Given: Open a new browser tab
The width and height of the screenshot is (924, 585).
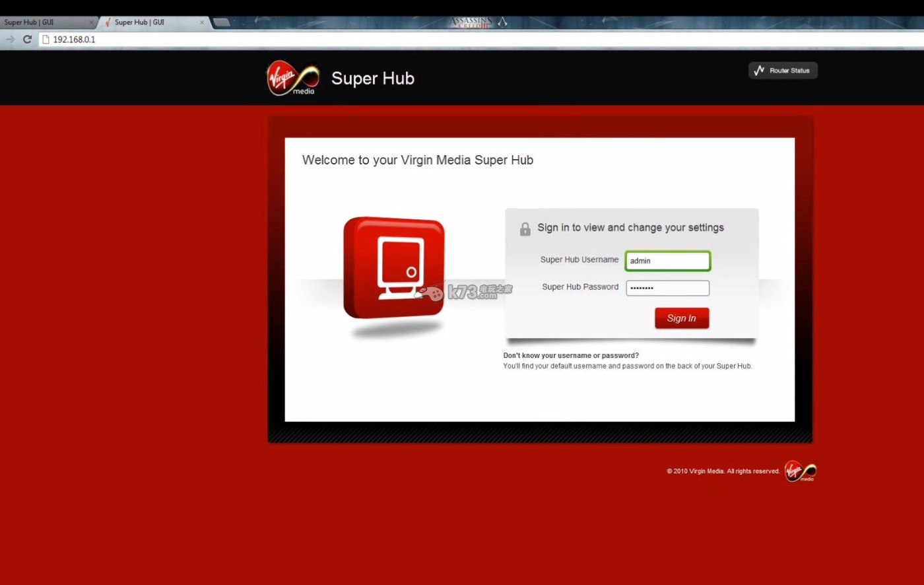Looking at the screenshot, I should pos(222,22).
